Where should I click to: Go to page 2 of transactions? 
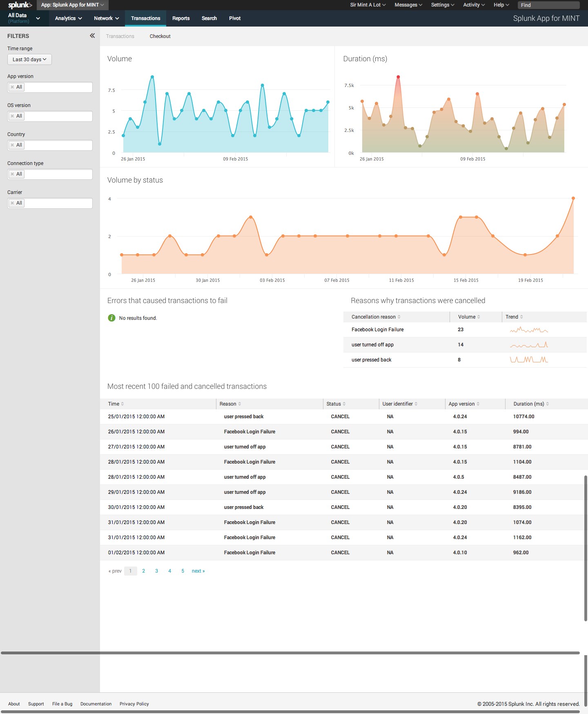coord(144,571)
